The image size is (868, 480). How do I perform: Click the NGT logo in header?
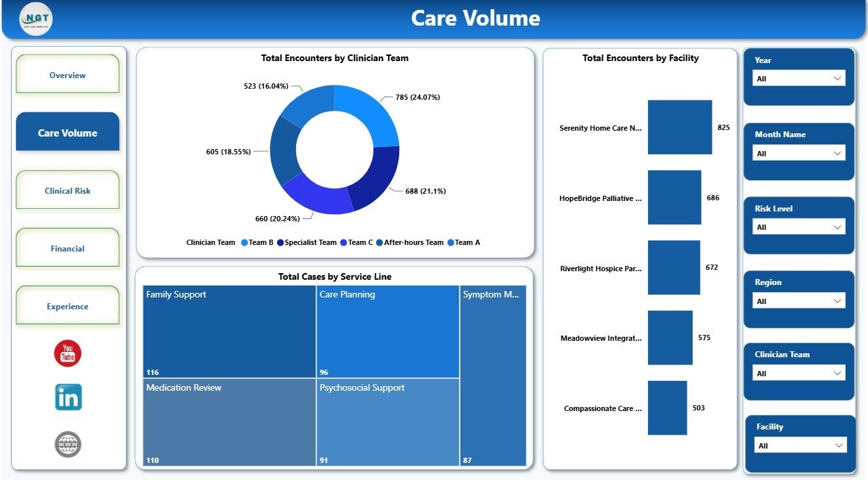(36, 19)
